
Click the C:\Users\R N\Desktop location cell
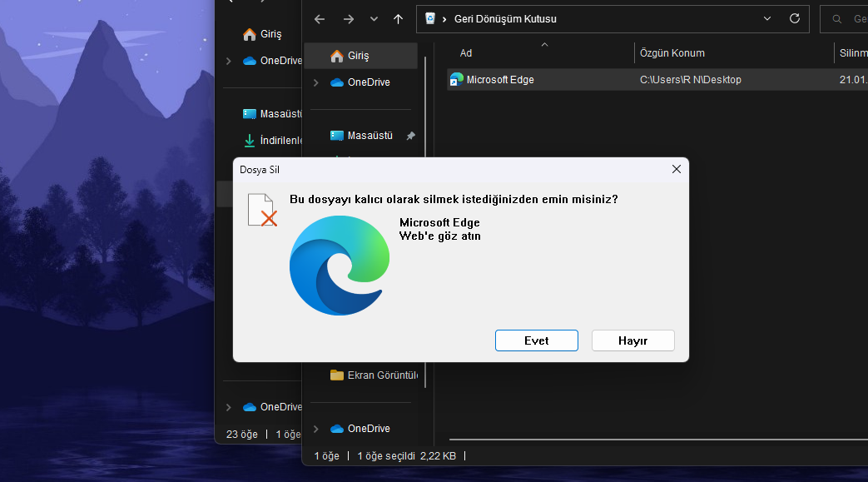pos(690,80)
